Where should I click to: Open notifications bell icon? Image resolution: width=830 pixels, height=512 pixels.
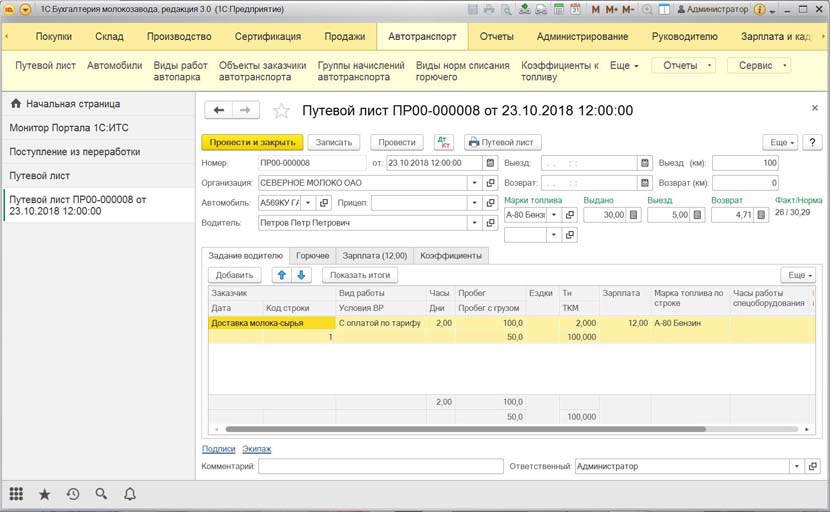(x=130, y=494)
